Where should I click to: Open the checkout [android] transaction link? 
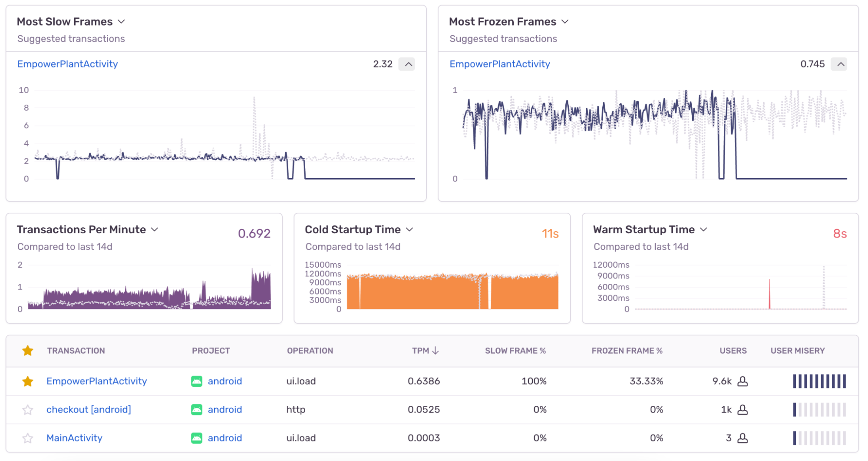point(89,409)
